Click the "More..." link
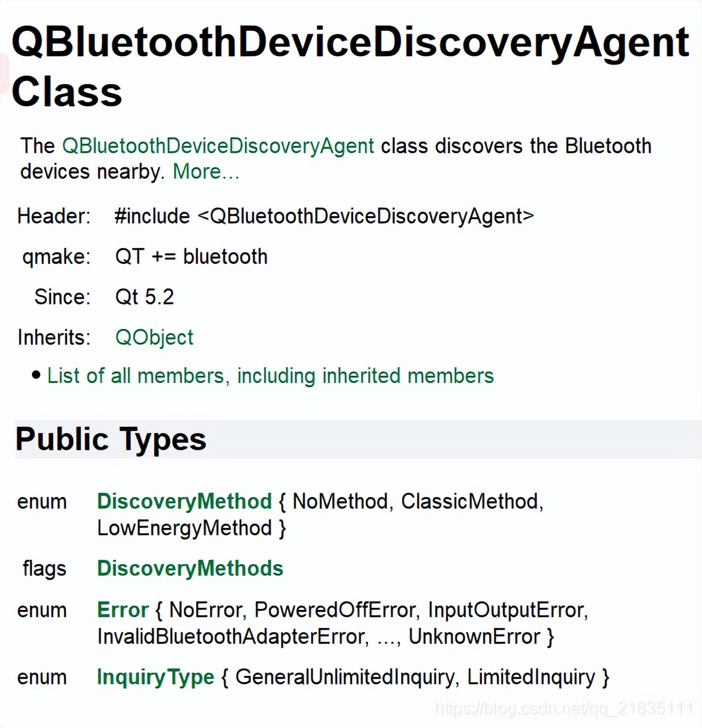Image resolution: width=702 pixels, height=728 pixels. pyautogui.click(x=206, y=171)
